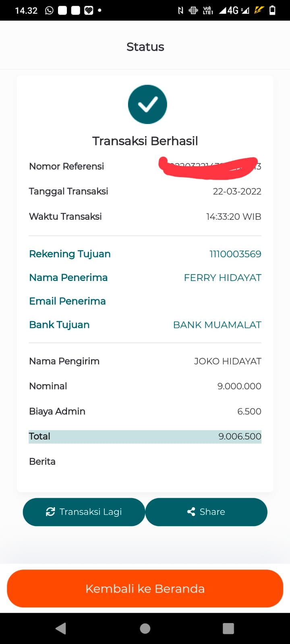Viewport: 290px width, 644px height.
Task: Tap the vibrate mode icon in status bar
Action: tap(193, 10)
